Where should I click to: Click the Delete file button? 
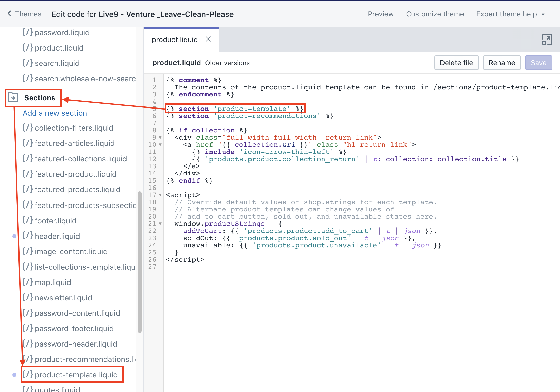tap(456, 63)
